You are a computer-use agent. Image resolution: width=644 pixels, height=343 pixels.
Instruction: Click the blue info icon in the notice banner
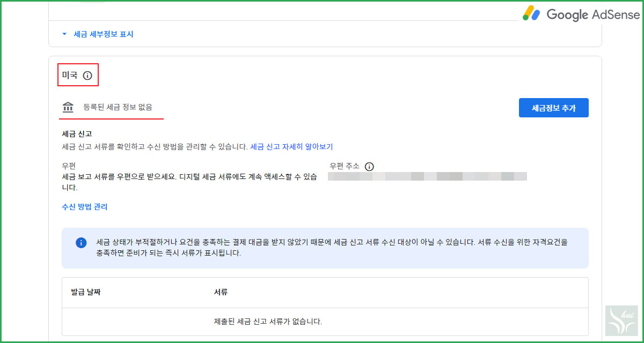pyautogui.click(x=81, y=243)
